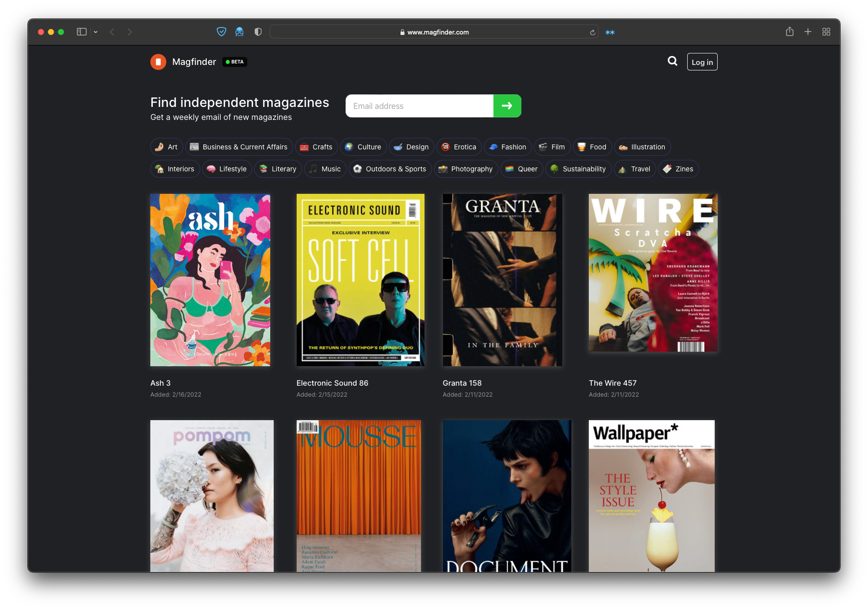Open the Mousse magazine cover
This screenshot has height=609, width=868.
[x=359, y=496]
